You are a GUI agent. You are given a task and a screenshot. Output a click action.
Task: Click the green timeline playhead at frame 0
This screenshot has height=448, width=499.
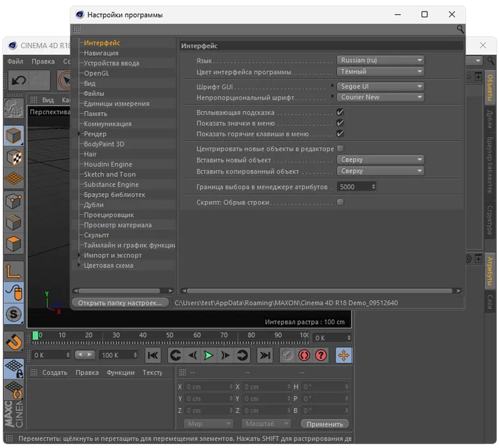35,335
